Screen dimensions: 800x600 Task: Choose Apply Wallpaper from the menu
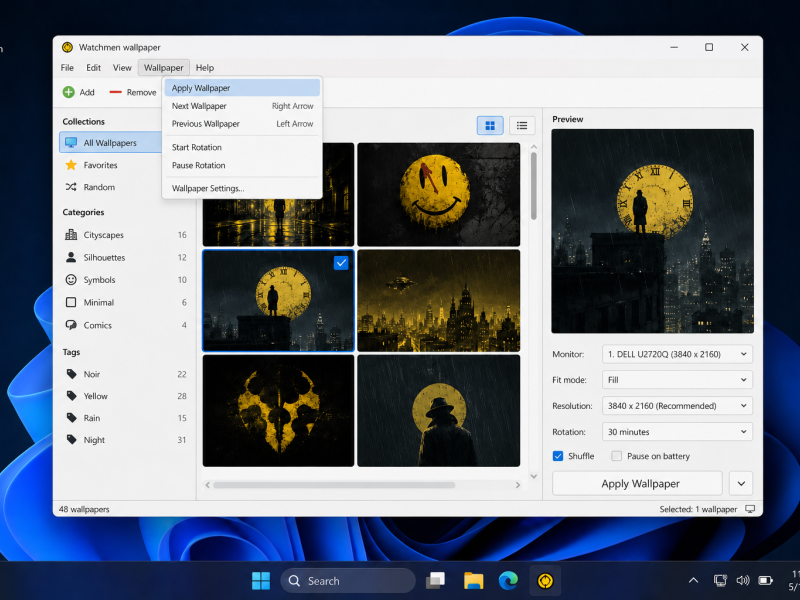(242, 88)
